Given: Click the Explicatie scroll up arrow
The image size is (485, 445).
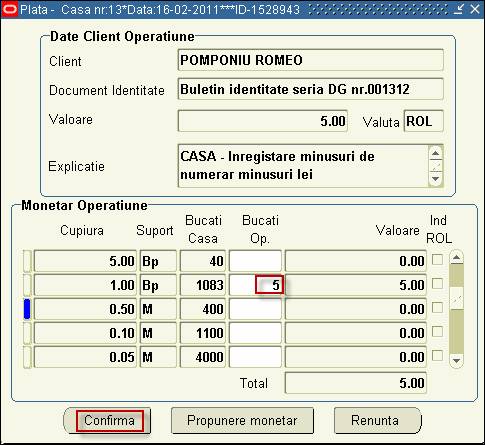Looking at the screenshot, I should click(435, 154).
